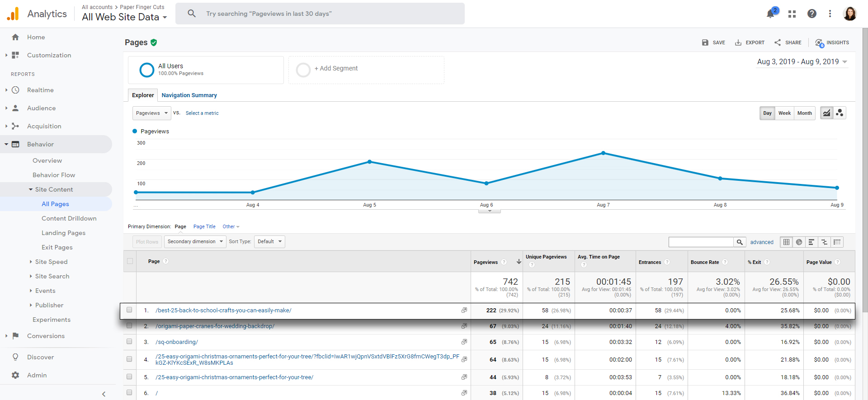
Task: Click the Help question mark icon
Action: click(x=811, y=14)
